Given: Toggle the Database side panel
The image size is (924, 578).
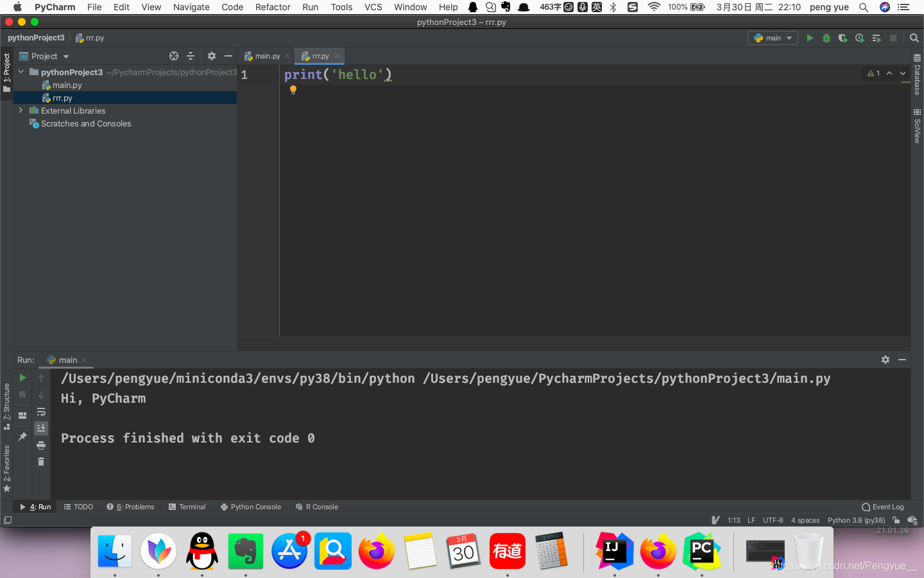Looking at the screenshot, I should pos(918,74).
